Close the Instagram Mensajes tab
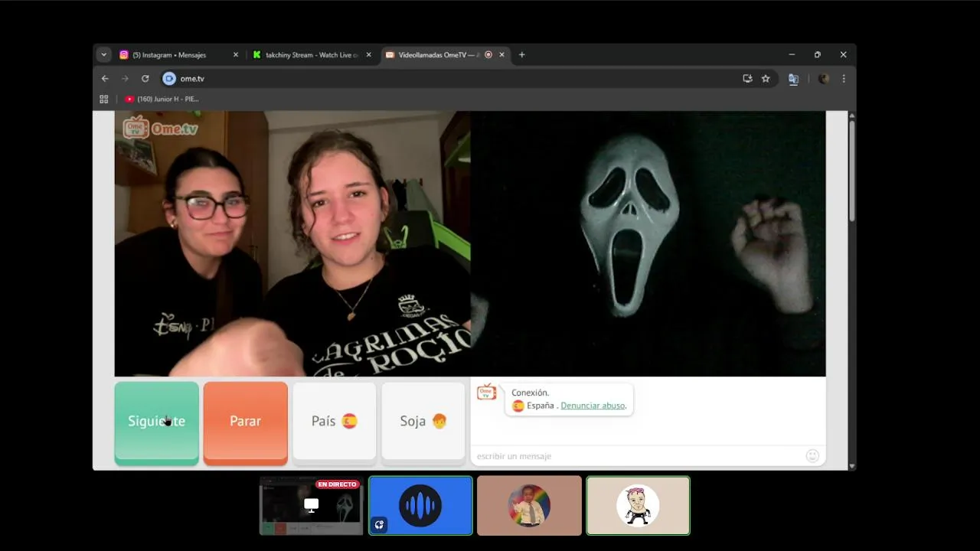 [x=236, y=55]
